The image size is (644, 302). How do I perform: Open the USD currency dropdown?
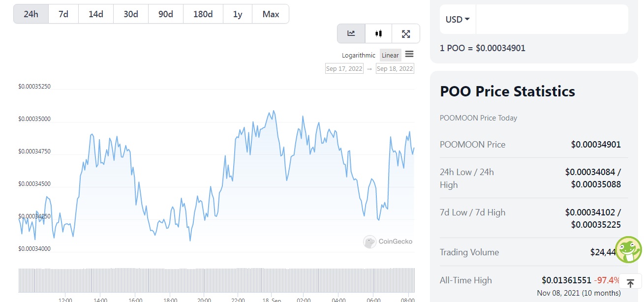[458, 20]
